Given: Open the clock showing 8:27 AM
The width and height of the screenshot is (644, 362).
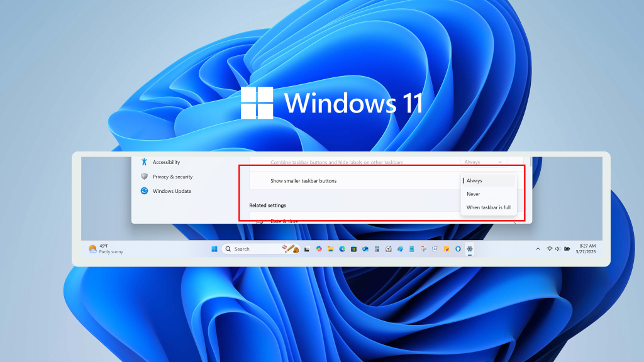Looking at the screenshot, I should pyautogui.click(x=586, y=249).
